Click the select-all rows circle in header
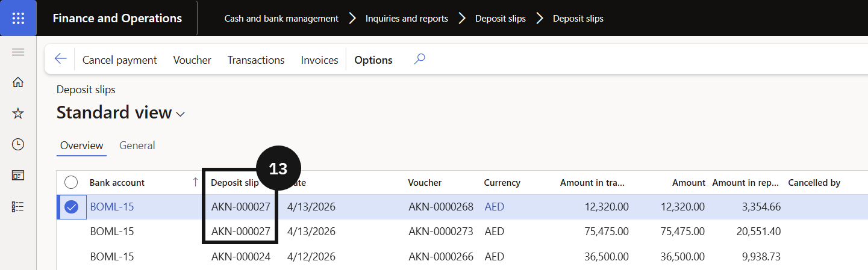Viewport: 868px width, 270px height. 71,182
